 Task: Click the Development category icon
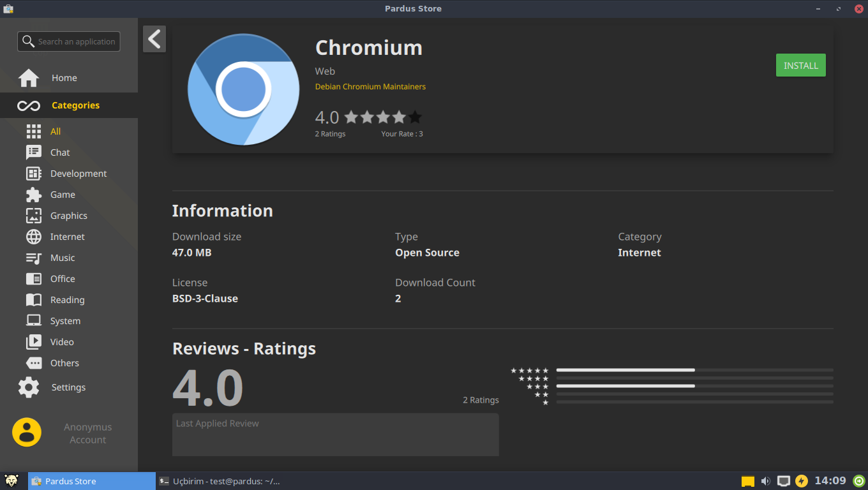[x=34, y=174]
